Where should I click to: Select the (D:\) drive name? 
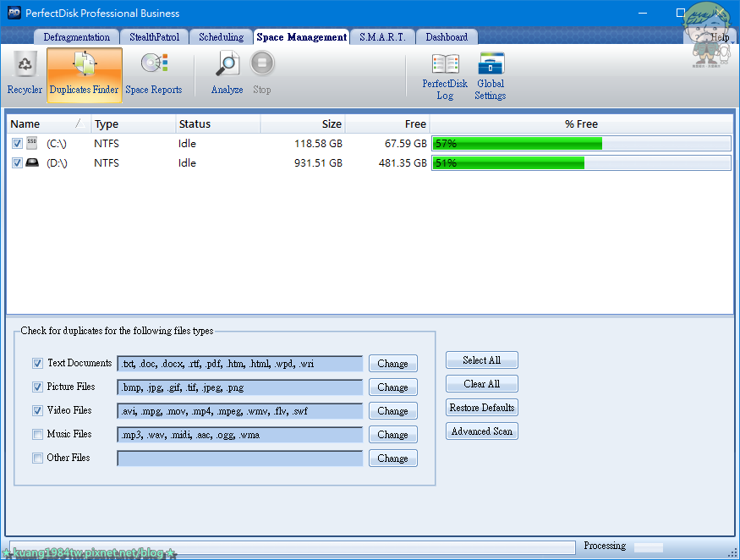point(57,163)
